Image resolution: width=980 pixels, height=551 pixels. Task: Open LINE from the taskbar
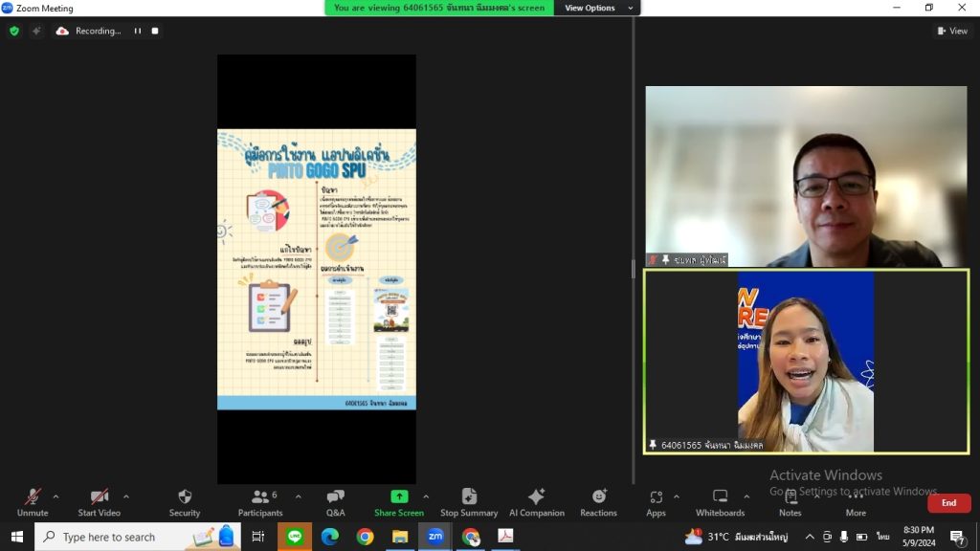point(295,536)
